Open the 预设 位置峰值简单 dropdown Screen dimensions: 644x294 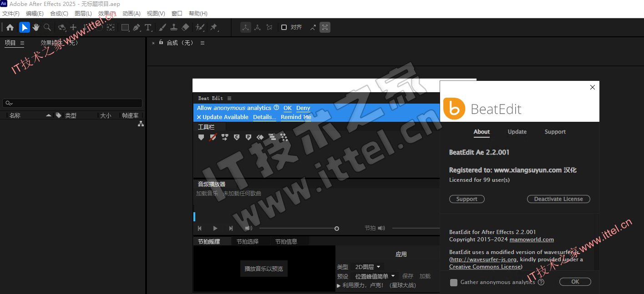pos(375,276)
